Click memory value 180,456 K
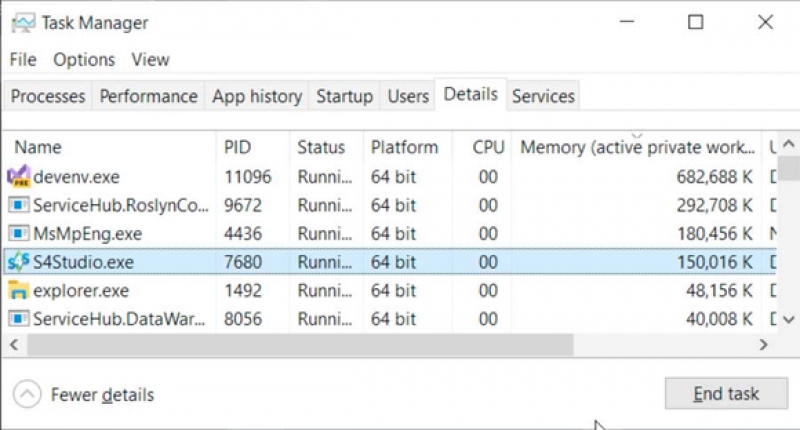 [715, 234]
